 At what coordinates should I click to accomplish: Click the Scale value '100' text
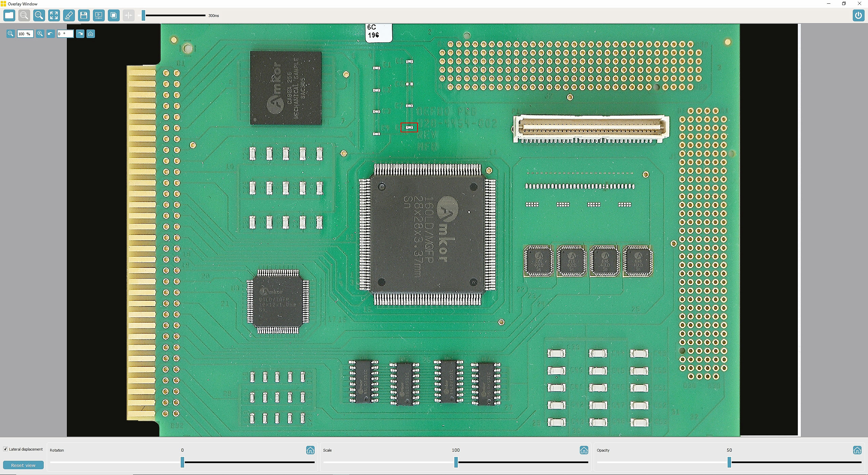(x=456, y=450)
